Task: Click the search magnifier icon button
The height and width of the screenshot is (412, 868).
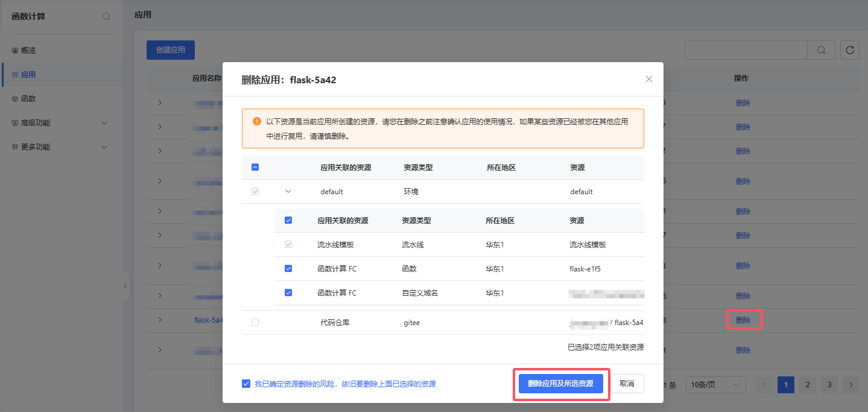Action: [x=821, y=50]
